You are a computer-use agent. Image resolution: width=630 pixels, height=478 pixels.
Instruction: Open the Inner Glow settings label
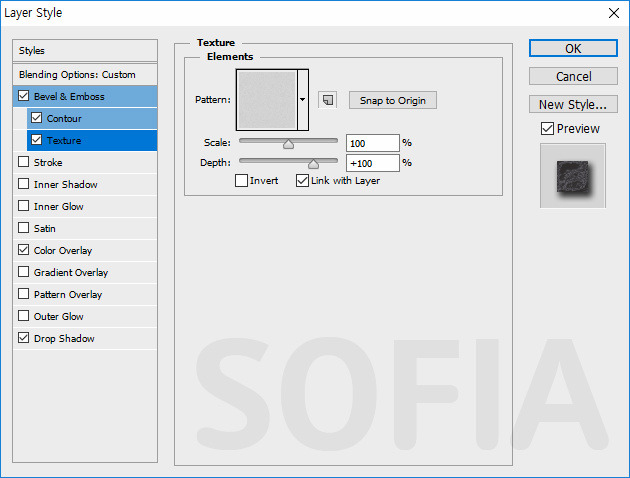pyautogui.click(x=59, y=207)
